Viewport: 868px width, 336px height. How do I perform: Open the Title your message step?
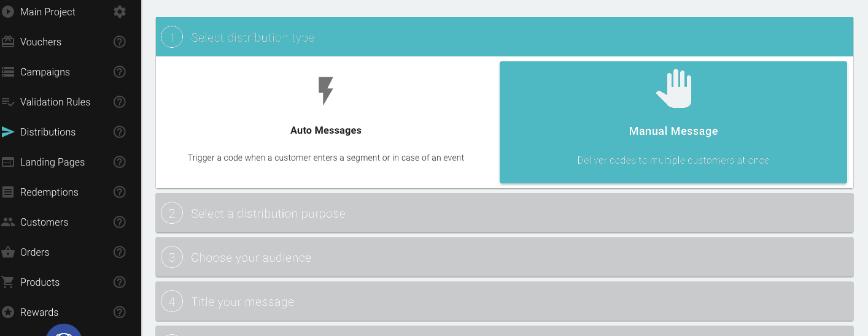pyautogui.click(x=504, y=302)
